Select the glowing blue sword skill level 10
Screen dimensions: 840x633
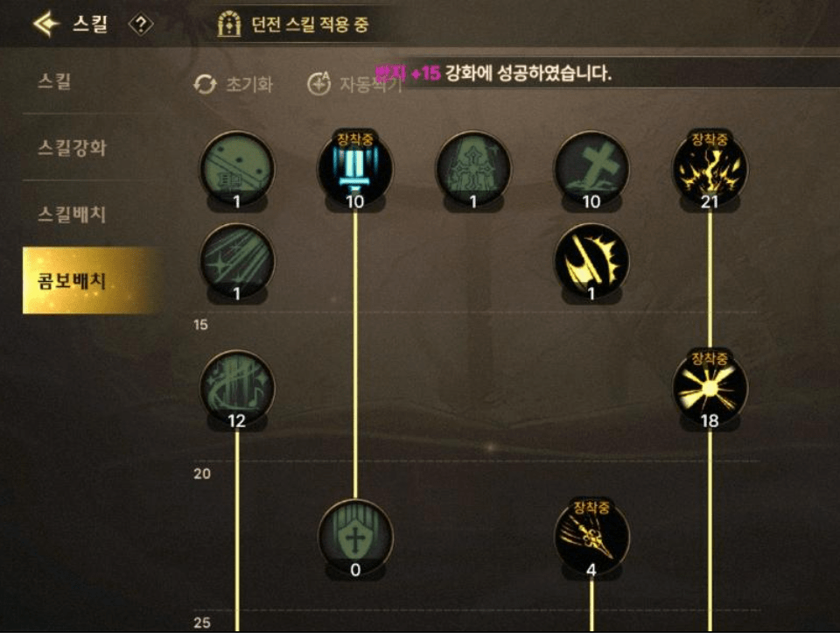tap(354, 169)
